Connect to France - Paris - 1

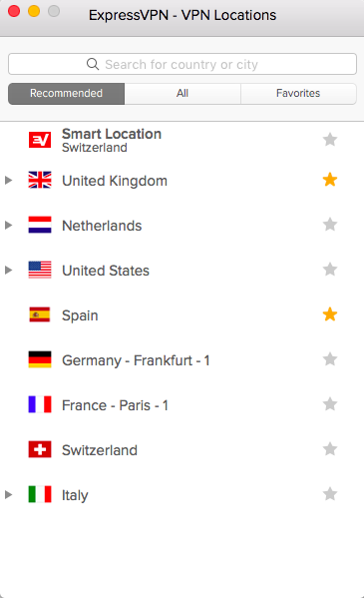(x=182, y=405)
